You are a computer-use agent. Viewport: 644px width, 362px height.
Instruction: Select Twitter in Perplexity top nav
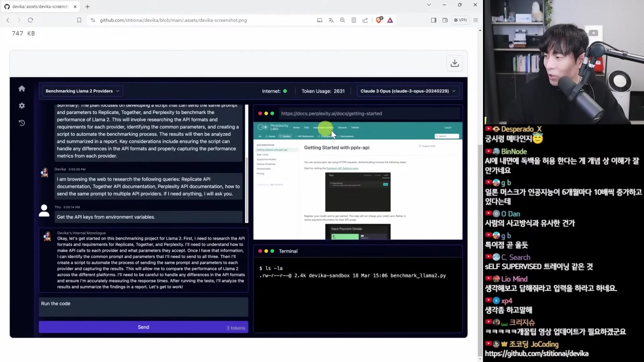[355, 128]
